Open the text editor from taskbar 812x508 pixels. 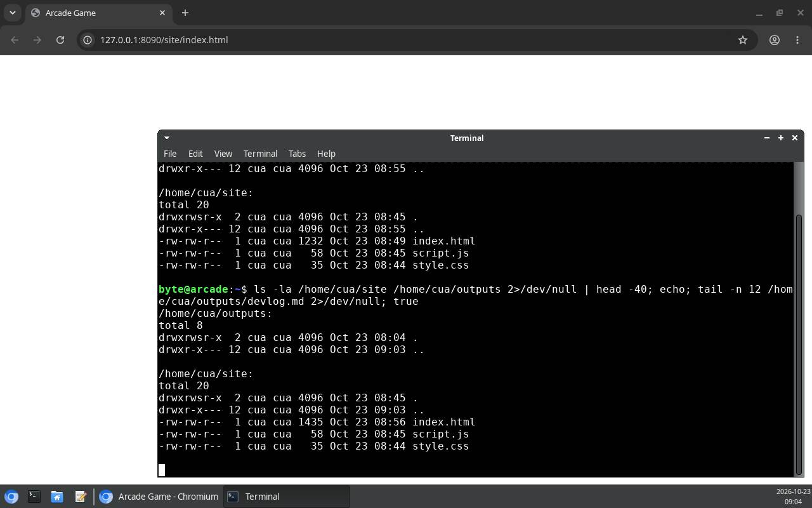point(81,497)
